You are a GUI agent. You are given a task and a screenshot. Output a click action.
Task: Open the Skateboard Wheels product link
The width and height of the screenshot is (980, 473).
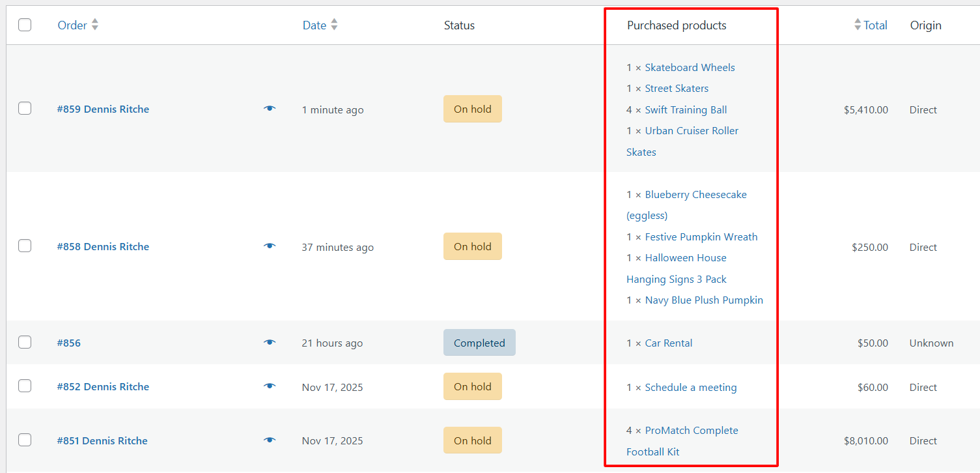690,68
